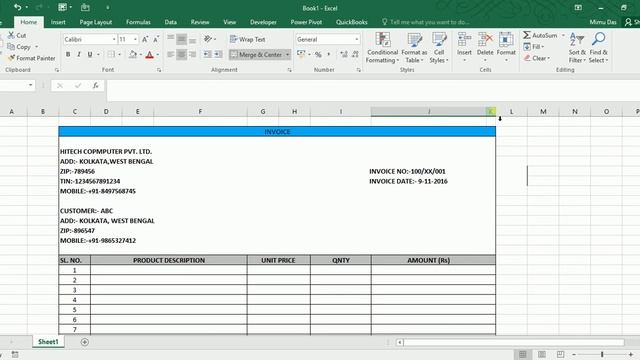Expand the Clear dropdown
The height and width of the screenshot is (360, 640).
pos(549,58)
